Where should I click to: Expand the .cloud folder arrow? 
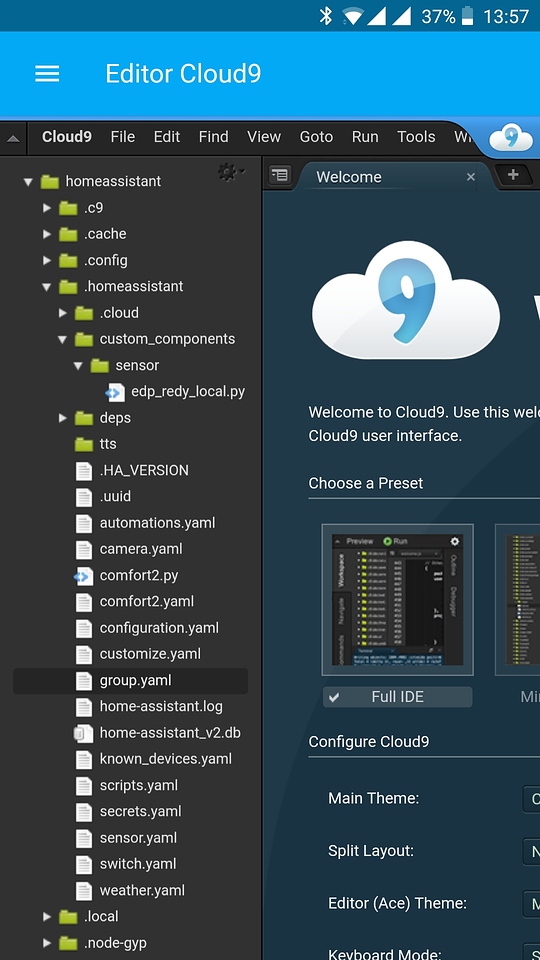(x=62, y=313)
